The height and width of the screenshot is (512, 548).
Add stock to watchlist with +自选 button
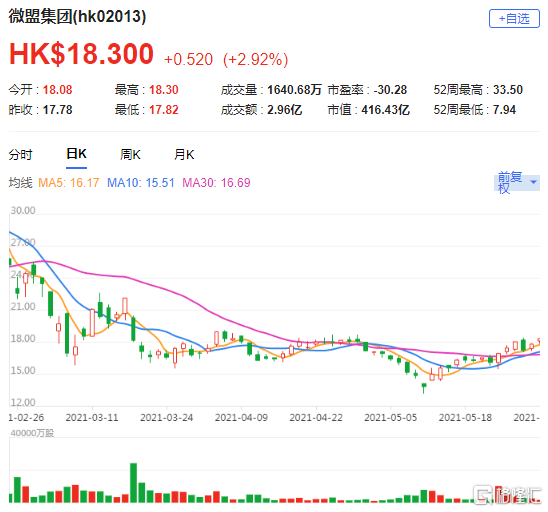514,19
